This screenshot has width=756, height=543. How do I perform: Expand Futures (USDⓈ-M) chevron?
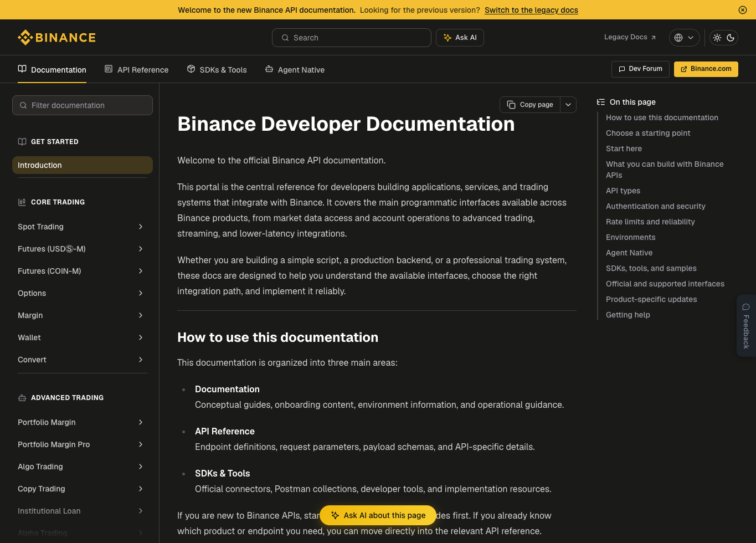tap(141, 249)
